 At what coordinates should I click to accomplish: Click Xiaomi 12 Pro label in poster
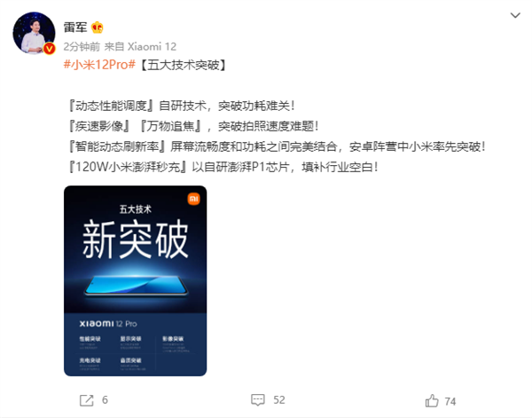(108, 324)
